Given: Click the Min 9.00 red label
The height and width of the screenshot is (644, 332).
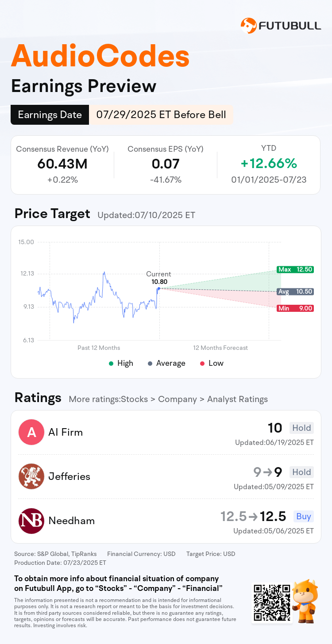Looking at the screenshot, I should (295, 308).
